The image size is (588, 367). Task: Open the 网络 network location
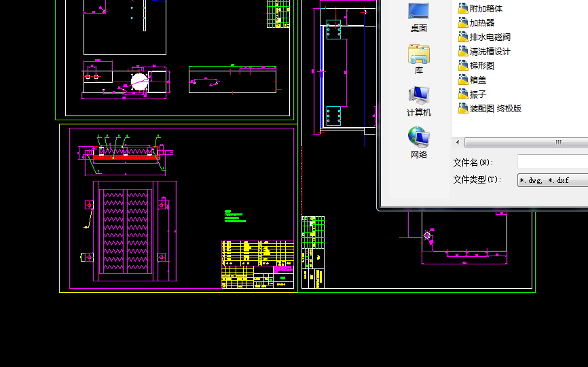(418, 143)
